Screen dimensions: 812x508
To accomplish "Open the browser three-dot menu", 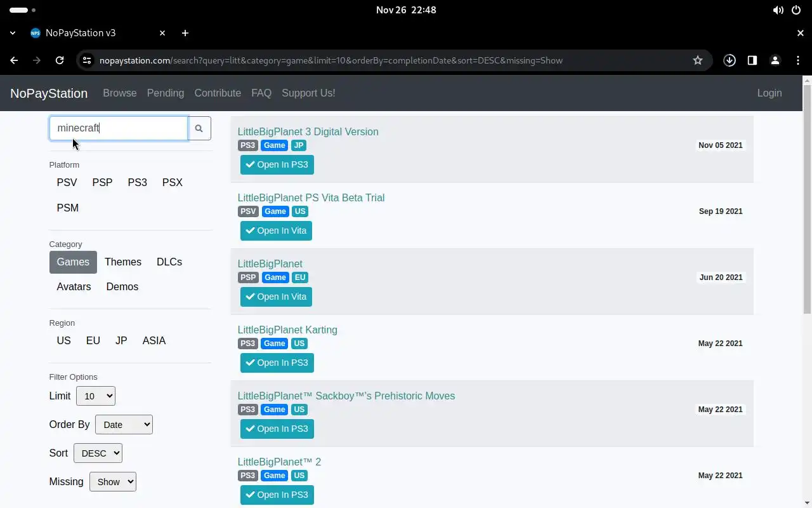I will (x=798, y=60).
